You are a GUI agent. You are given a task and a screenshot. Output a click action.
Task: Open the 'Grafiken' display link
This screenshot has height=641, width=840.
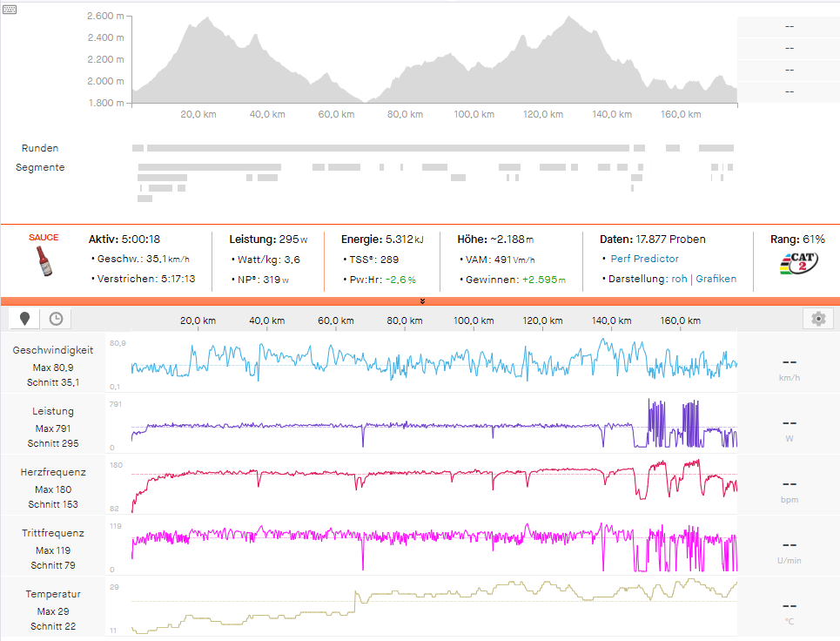pos(716,279)
